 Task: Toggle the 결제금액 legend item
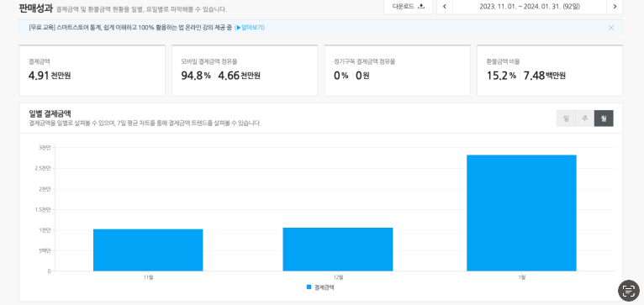coord(320,287)
